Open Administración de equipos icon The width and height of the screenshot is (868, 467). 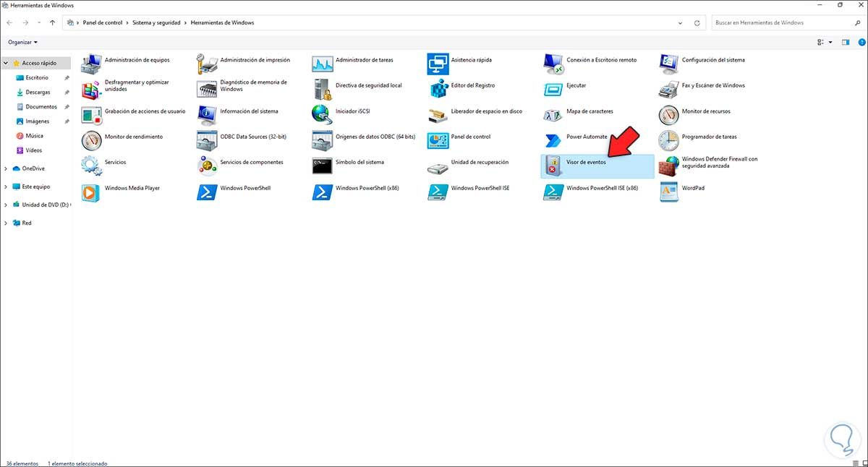(91, 64)
